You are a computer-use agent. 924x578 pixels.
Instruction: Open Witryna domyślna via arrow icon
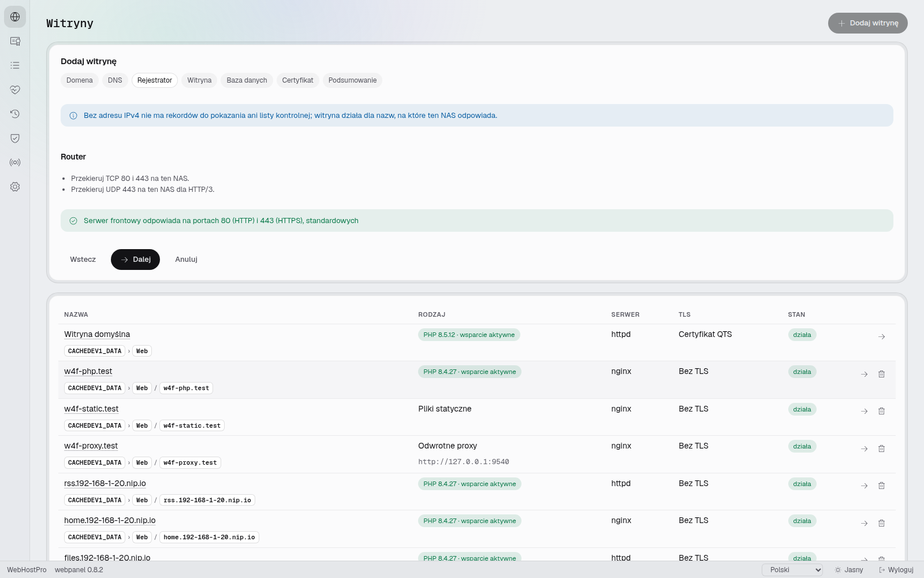(881, 336)
